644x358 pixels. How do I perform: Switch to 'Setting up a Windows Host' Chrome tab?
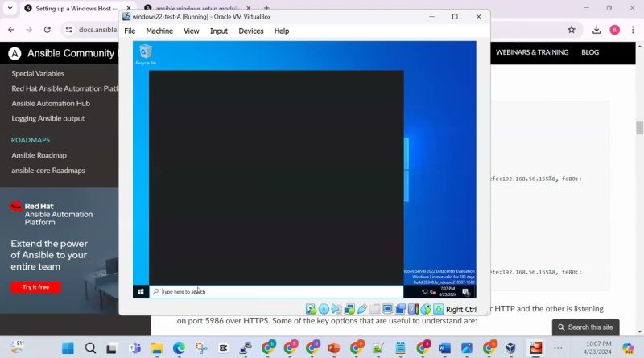tap(76, 8)
